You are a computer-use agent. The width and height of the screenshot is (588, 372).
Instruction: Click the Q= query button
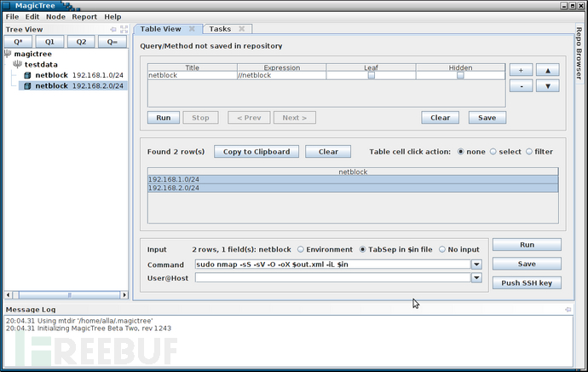(x=112, y=42)
